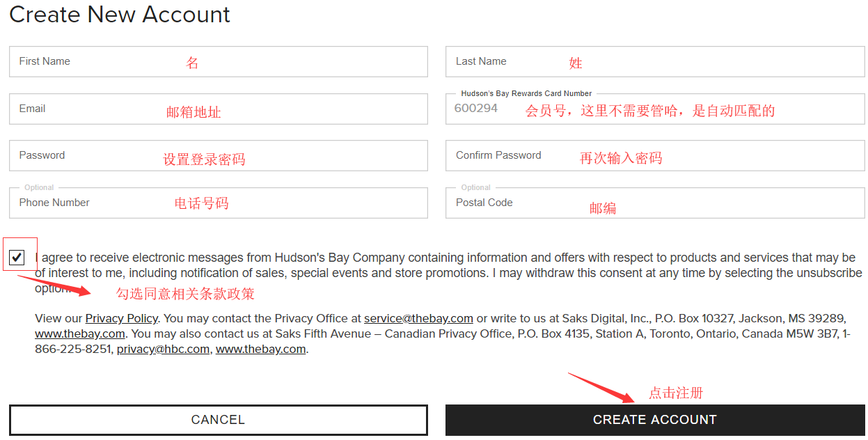Click the 'Optional' label above Phone Number
Viewport: 868px width, 440px height.
(x=39, y=187)
